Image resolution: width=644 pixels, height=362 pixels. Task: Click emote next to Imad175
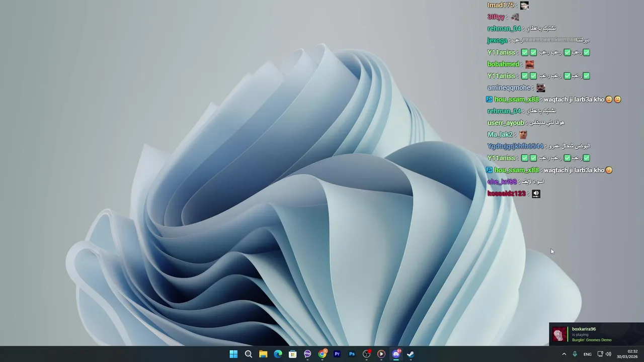[524, 6]
